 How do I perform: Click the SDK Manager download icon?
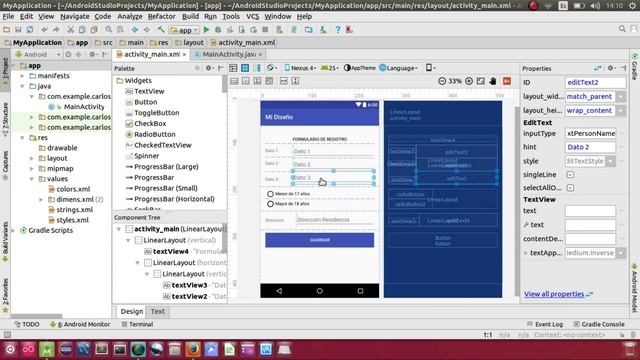click(x=323, y=29)
